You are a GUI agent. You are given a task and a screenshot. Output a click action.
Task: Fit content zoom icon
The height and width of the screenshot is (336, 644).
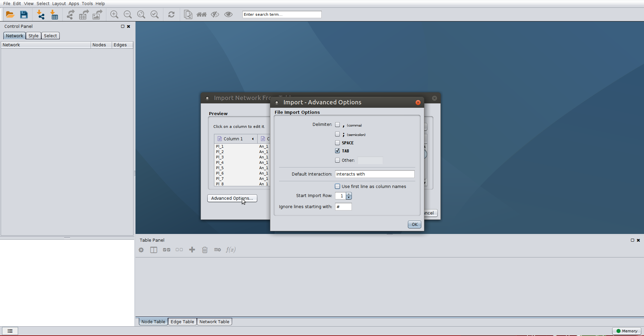(141, 14)
